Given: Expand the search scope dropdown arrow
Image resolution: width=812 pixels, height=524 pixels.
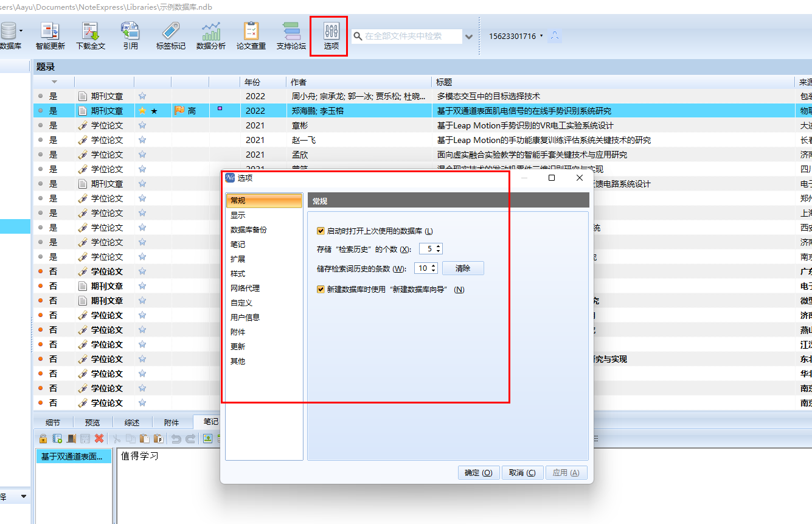Looking at the screenshot, I should (x=469, y=37).
